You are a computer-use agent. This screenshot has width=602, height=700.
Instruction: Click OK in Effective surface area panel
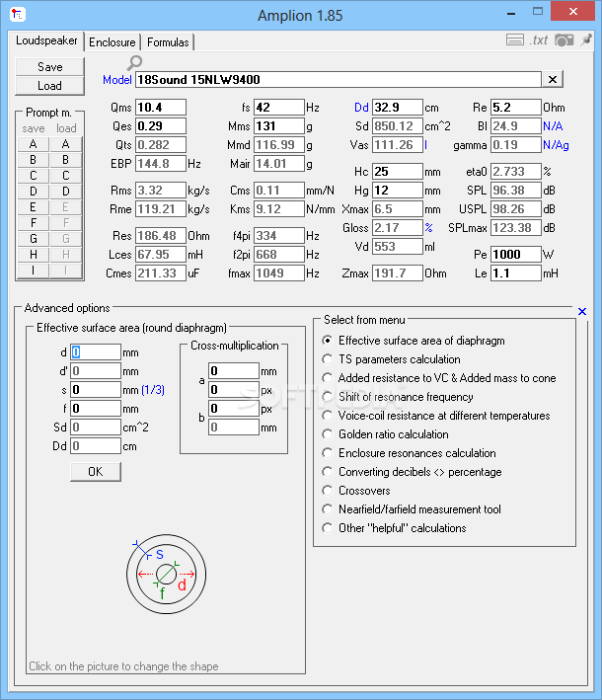(x=96, y=471)
